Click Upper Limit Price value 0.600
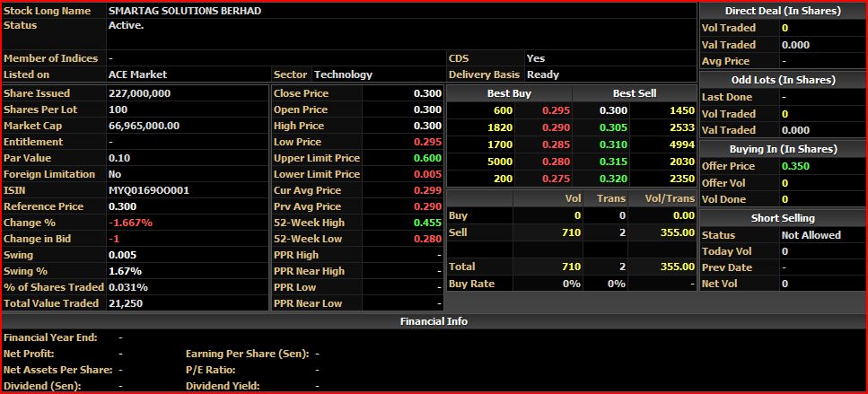 tap(428, 158)
